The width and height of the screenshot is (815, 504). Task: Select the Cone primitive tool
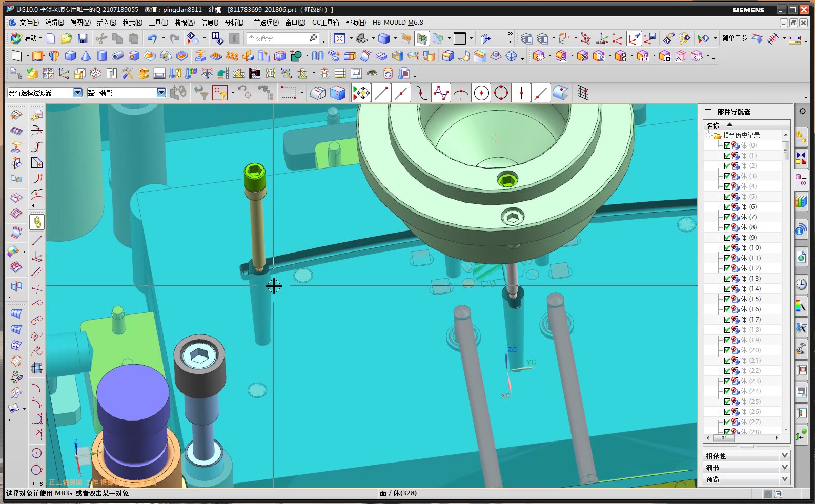pyautogui.click(x=86, y=56)
